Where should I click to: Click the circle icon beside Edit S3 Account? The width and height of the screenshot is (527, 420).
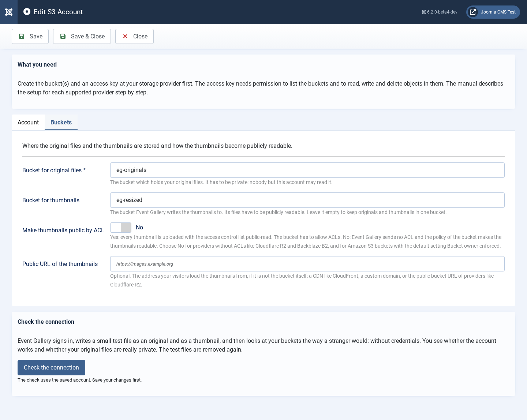(x=27, y=12)
